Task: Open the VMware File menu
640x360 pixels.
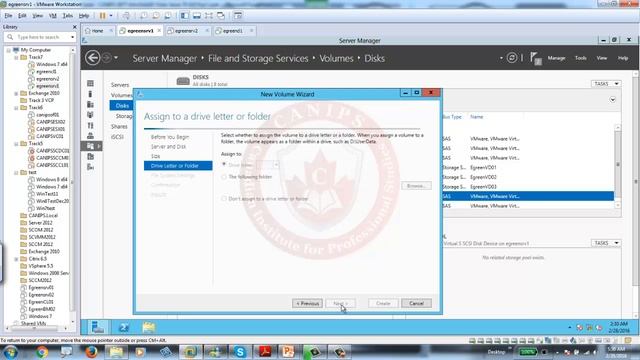Action: 9,16
